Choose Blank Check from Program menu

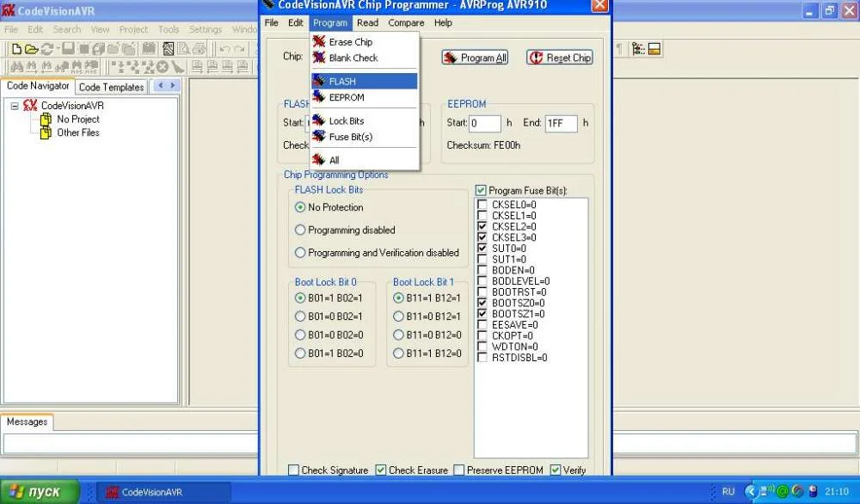364,58
